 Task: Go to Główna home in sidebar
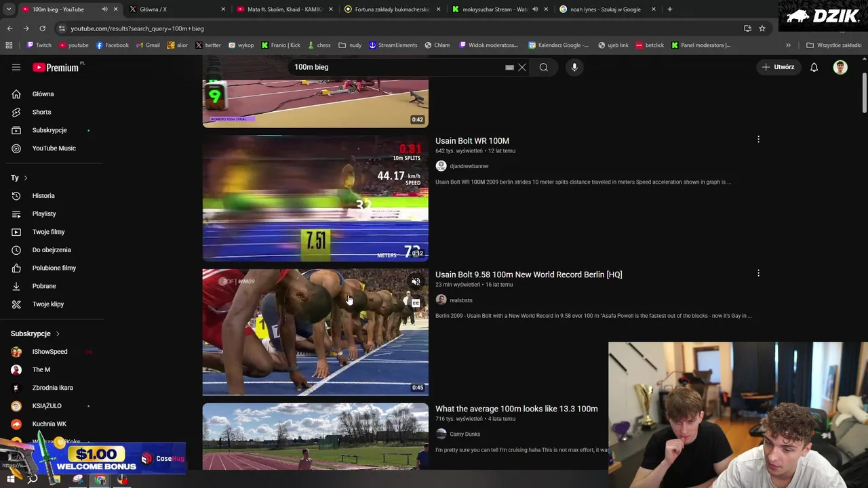pos(43,94)
